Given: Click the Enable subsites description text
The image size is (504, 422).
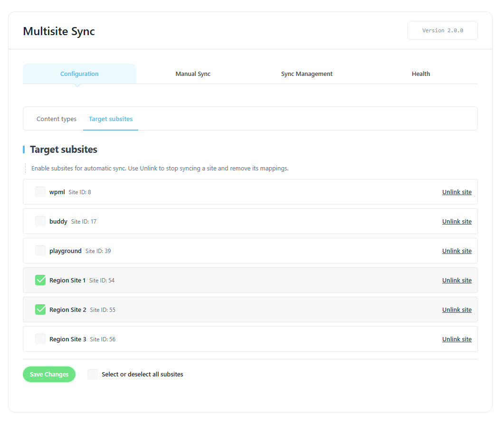Looking at the screenshot, I should [160, 169].
